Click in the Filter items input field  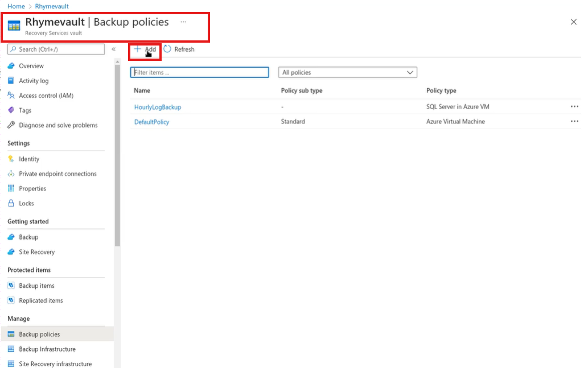[x=199, y=72]
